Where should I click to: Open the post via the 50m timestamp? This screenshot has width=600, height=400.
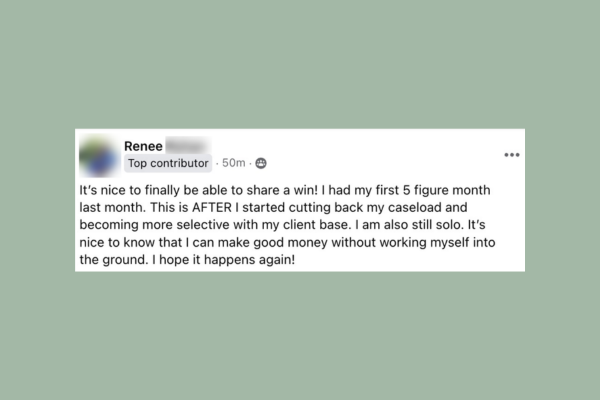233,163
